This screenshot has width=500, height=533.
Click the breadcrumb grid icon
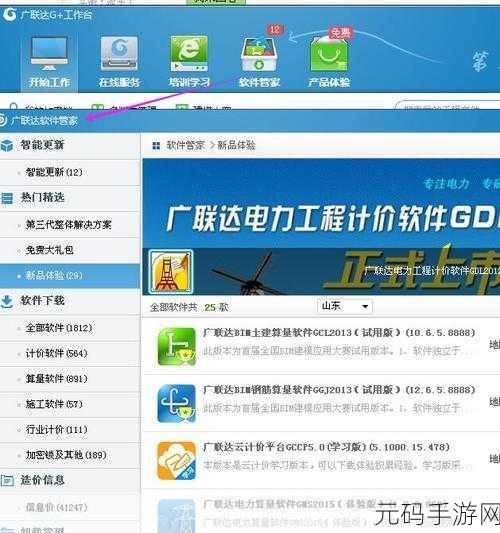[x=156, y=146]
